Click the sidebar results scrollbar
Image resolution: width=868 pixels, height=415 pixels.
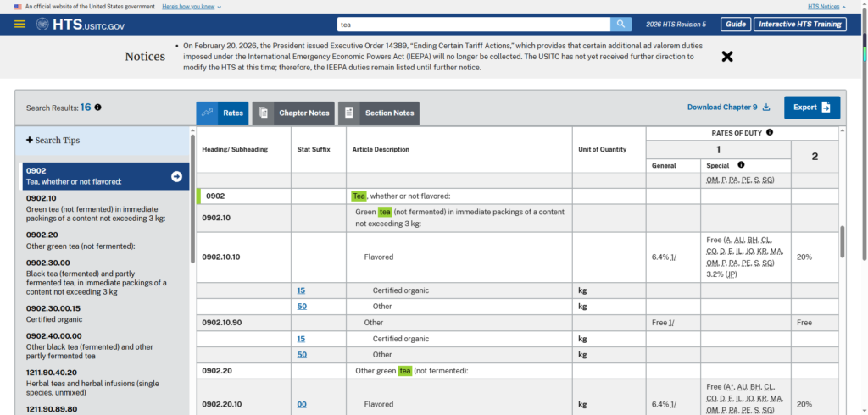pyautogui.click(x=192, y=199)
